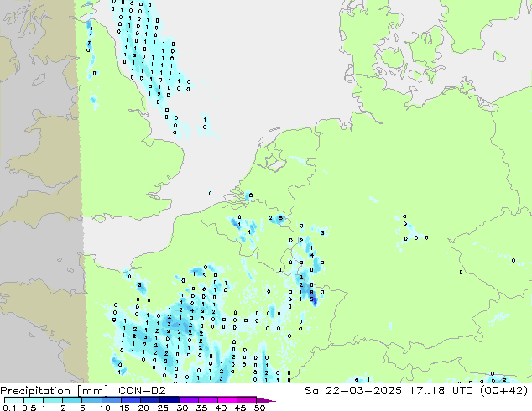
Task: Click the "45" legend scale label
Action: point(241,408)
